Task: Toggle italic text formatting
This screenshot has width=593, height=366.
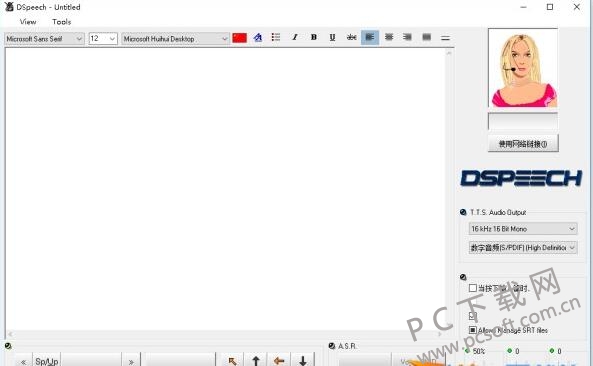Action: (295, 37)
